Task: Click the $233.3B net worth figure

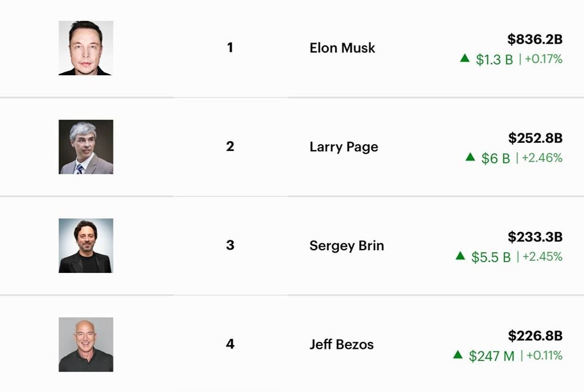Action: click(535, 237)
